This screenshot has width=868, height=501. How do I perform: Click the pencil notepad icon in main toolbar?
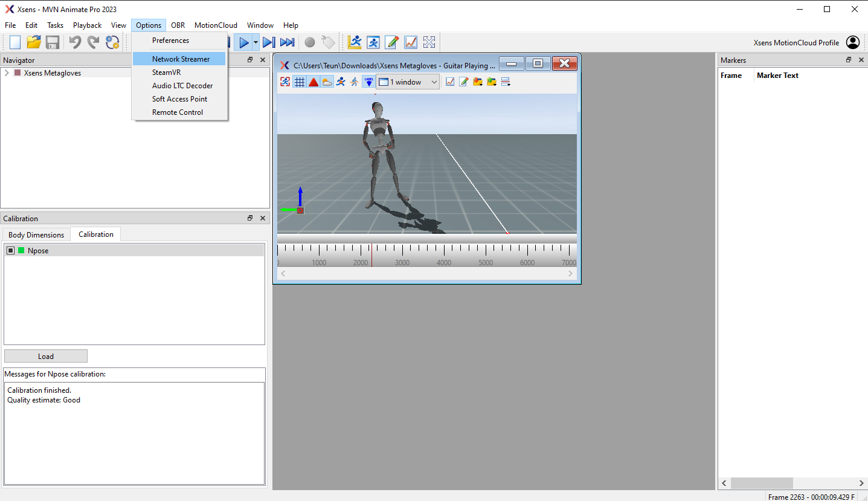point(392,42)
